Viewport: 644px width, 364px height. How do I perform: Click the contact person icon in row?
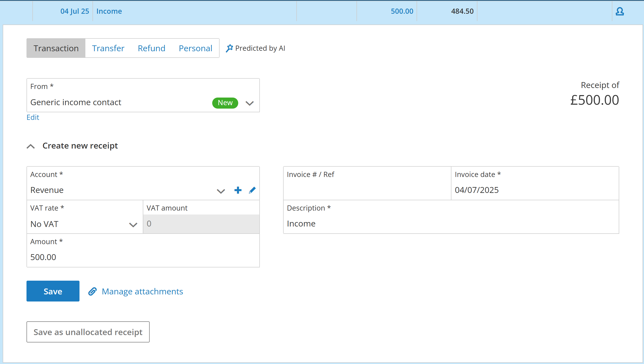619,11
